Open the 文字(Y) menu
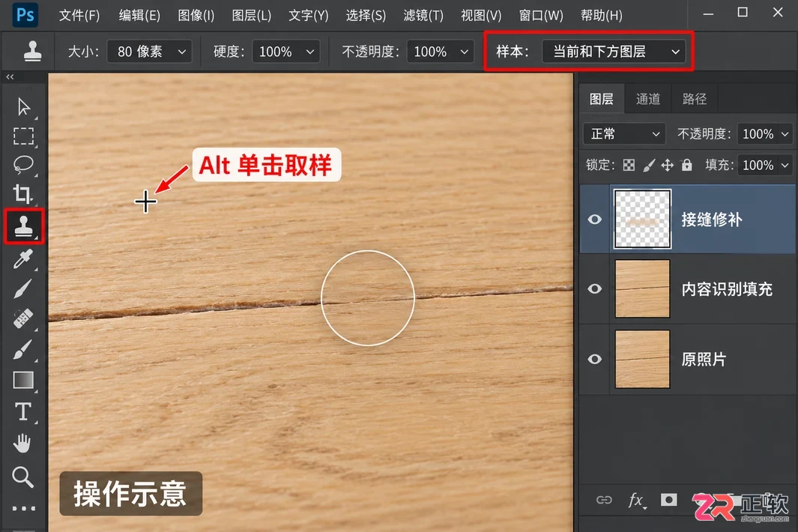Image resolution: width=798 pixels, height=532 pixels. tap(309, 15)
